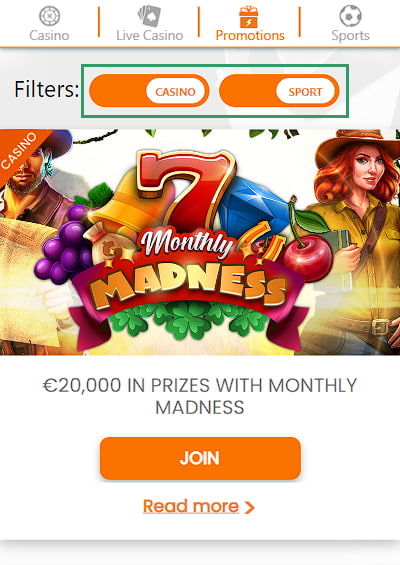Image resolution: width=400 pixels, height=565 pixels.
Task: Follow the Read more link
Action: 191,507
